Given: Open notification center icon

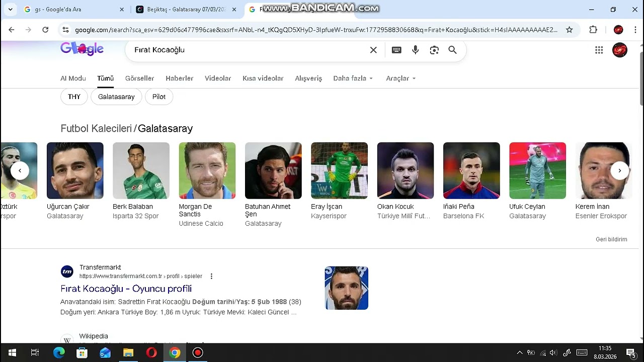Looking at the screenshot, I should click(x=631, y=352).
